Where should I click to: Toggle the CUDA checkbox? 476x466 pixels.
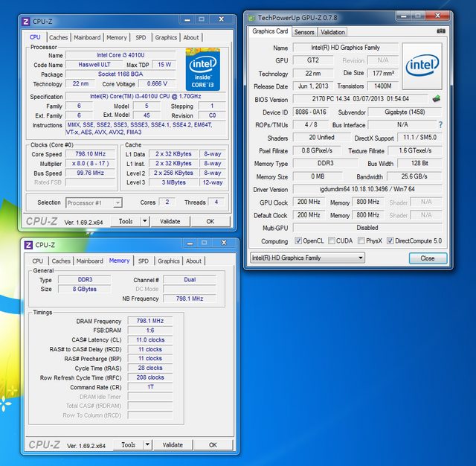point(332,241)
